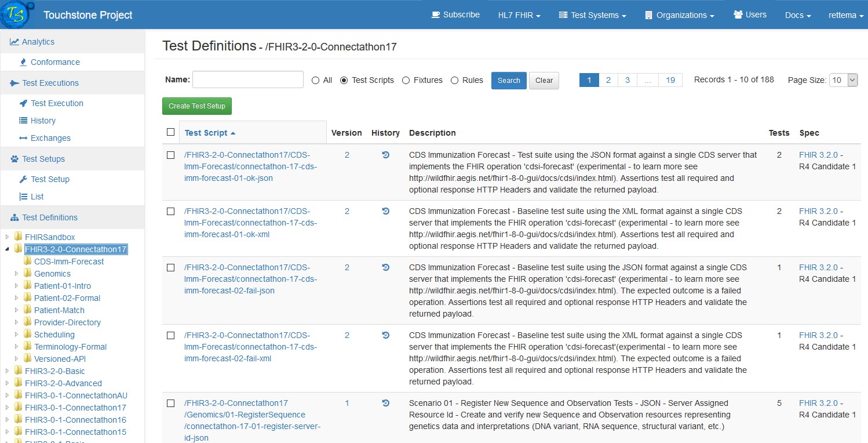This screenshot has height=443, width=868.
Task: Open the Subscribe menu item
Action: [x=455, y=14]
